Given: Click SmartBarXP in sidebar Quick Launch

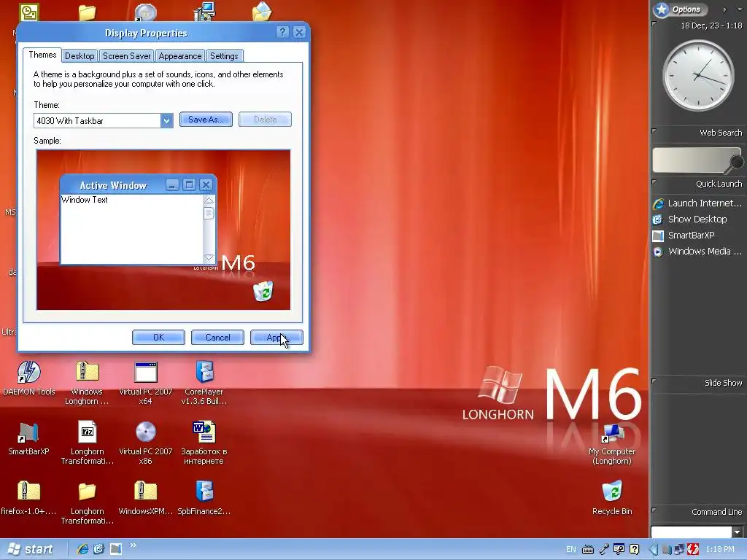Looking at the screenshot, I should tap(684, 236).
